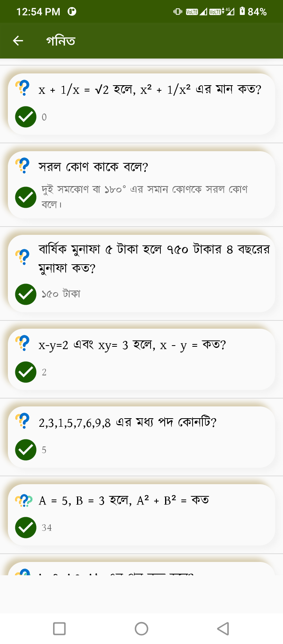Tap the green checkmark for answer 0
The height and width of the screenshot is (644, 283).
tap(25, 117)
